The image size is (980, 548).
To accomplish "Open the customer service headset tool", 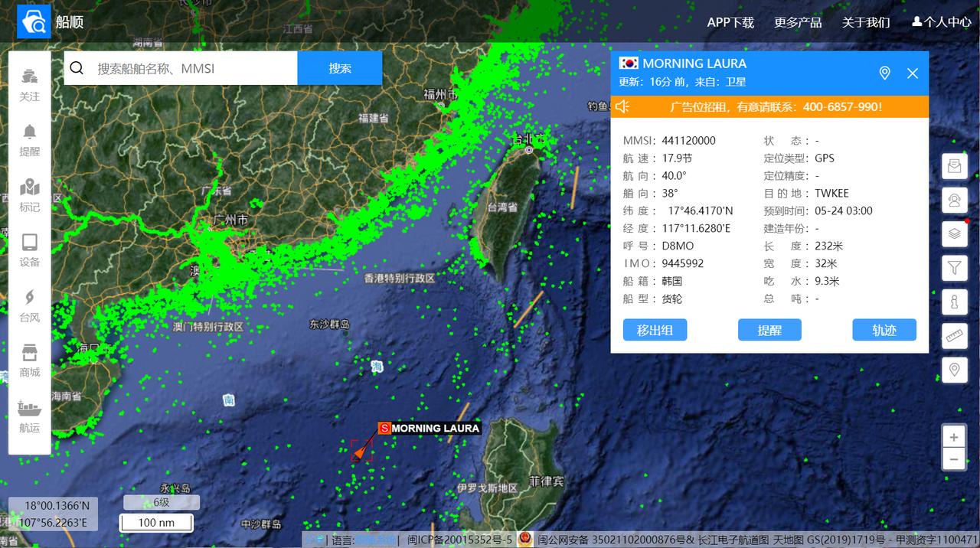I will (954, 201).
